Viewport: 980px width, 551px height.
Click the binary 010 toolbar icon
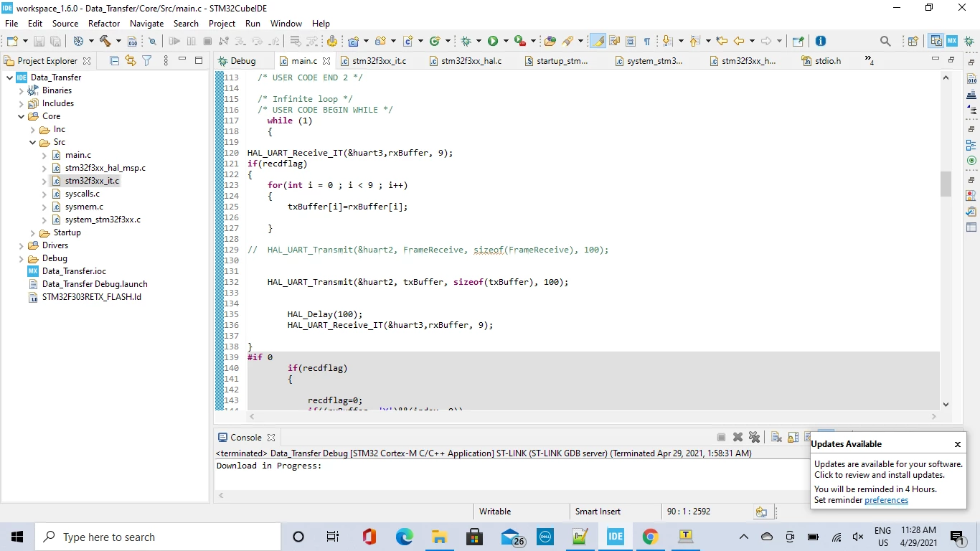tap(132, 42)
